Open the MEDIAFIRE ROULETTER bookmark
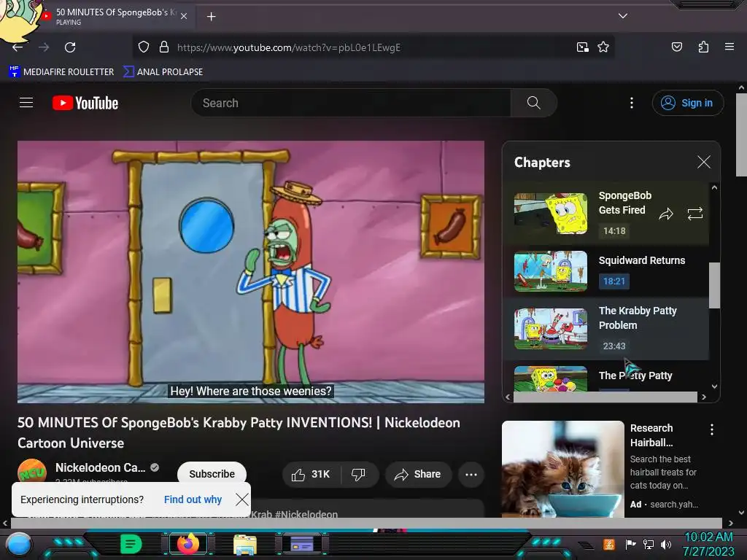This screenshot has height=560, width=747. click(x=61, y=72)
